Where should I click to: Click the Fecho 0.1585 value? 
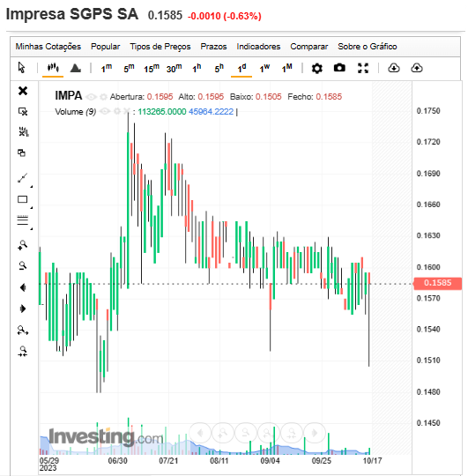329,97
